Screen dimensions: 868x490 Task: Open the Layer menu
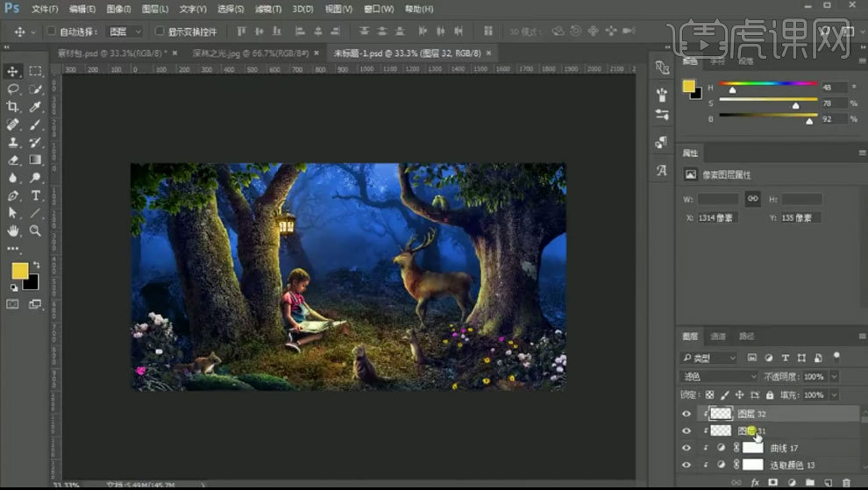(155, 9)
